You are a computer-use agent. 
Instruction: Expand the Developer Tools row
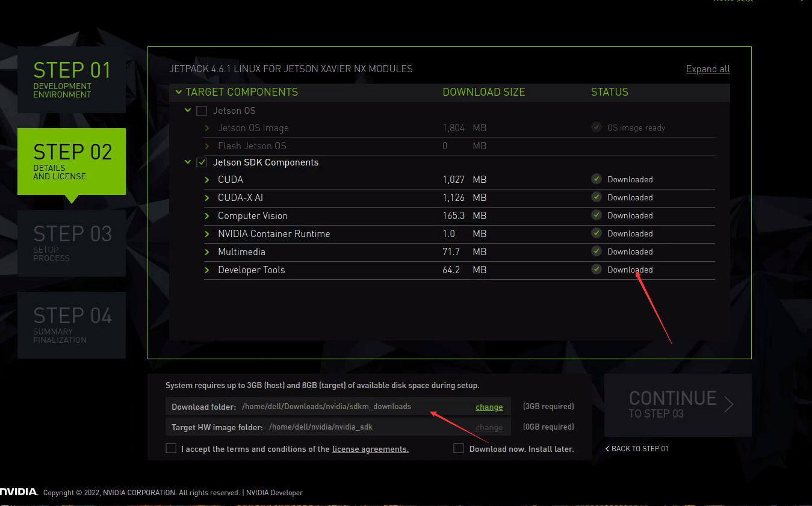(207, 270)
